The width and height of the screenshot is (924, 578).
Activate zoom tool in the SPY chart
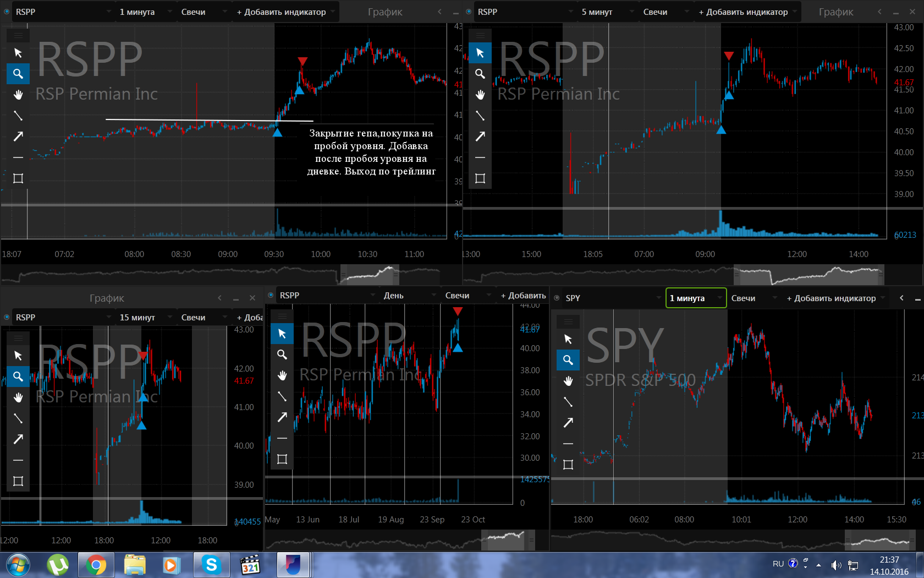[x=568, y=360]
